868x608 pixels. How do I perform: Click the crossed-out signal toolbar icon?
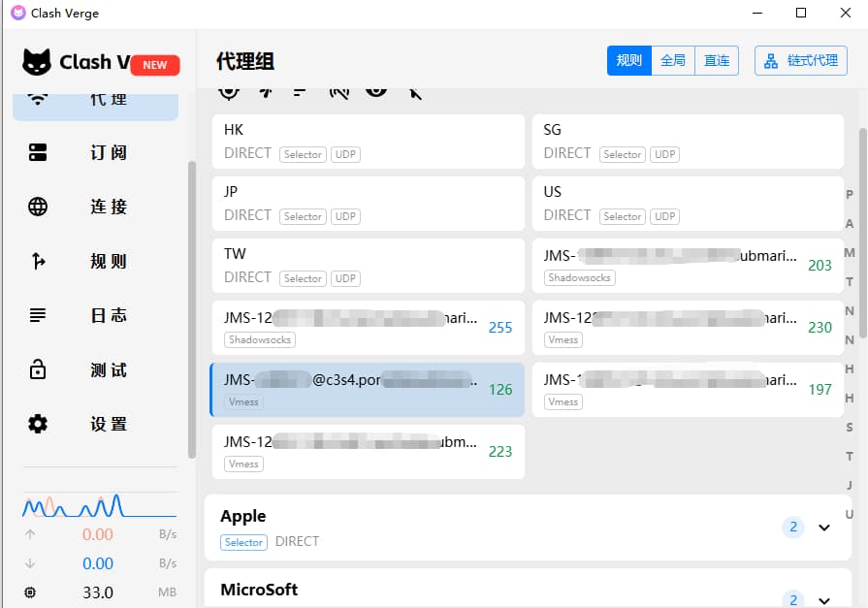pos(338,92)
